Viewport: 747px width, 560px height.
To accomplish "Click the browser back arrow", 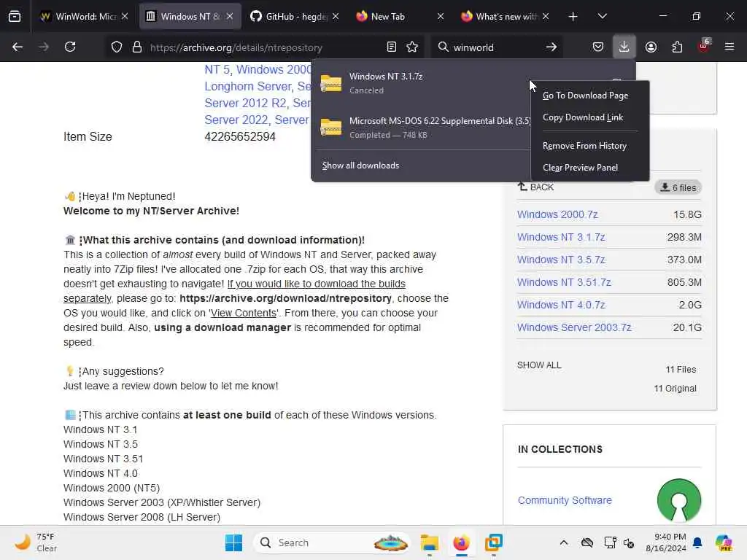I will [x=18, y=47].
